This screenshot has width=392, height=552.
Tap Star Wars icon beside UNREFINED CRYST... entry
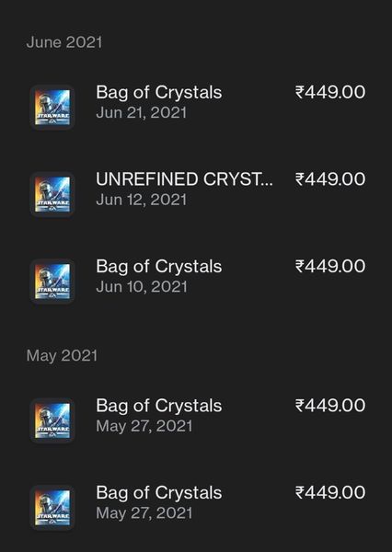[x=52, y=194]
